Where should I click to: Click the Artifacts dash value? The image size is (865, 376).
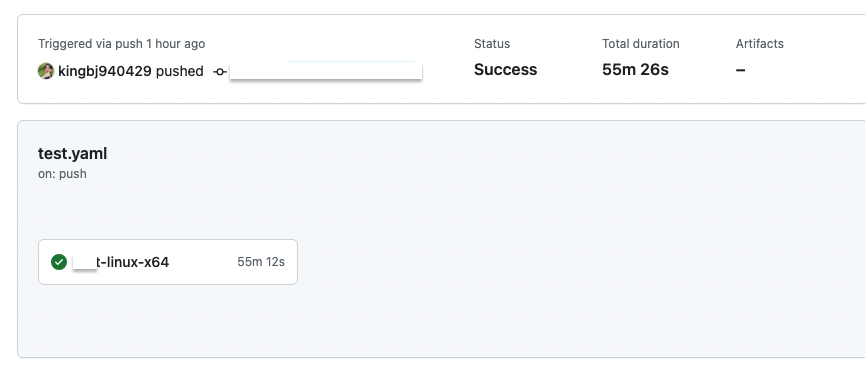coord(740,70)
